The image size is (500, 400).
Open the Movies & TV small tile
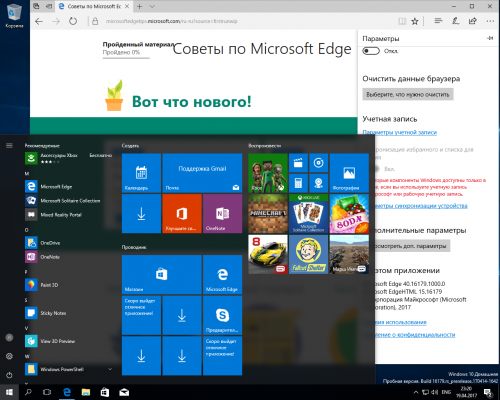click(298, 163)
